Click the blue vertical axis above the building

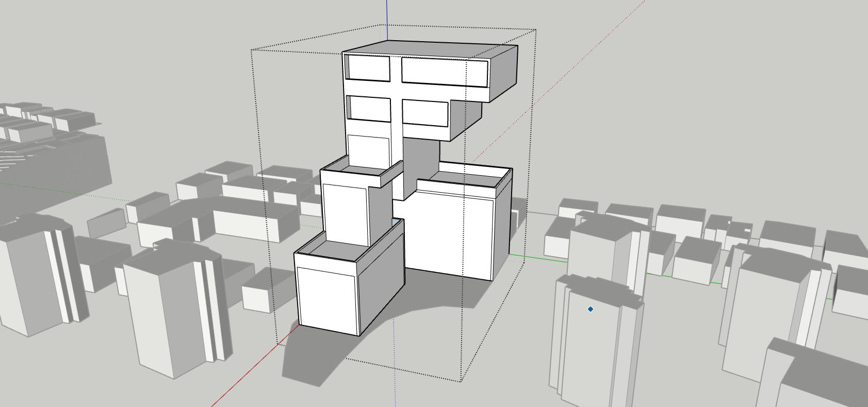point(387,13)
